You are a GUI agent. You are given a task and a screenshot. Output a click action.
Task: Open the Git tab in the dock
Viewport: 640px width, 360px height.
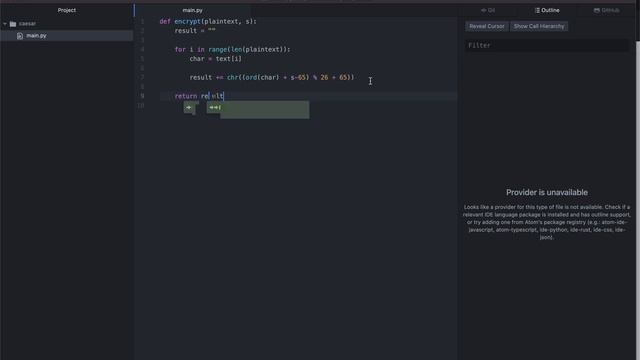488,10
